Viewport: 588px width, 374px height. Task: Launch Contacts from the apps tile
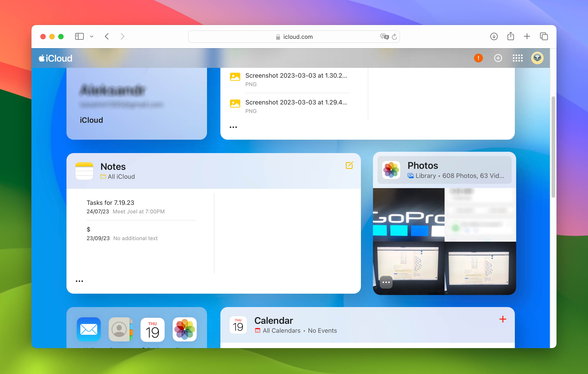point(121,329)
